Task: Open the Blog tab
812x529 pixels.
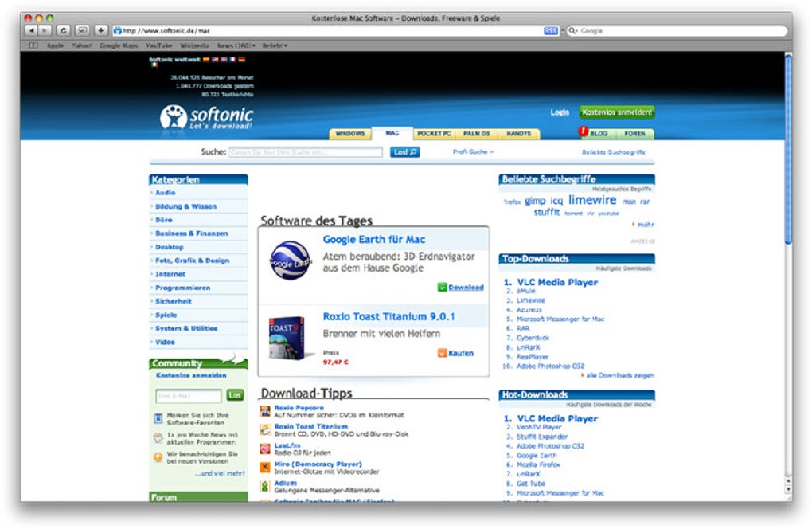Action: point(599,134)
